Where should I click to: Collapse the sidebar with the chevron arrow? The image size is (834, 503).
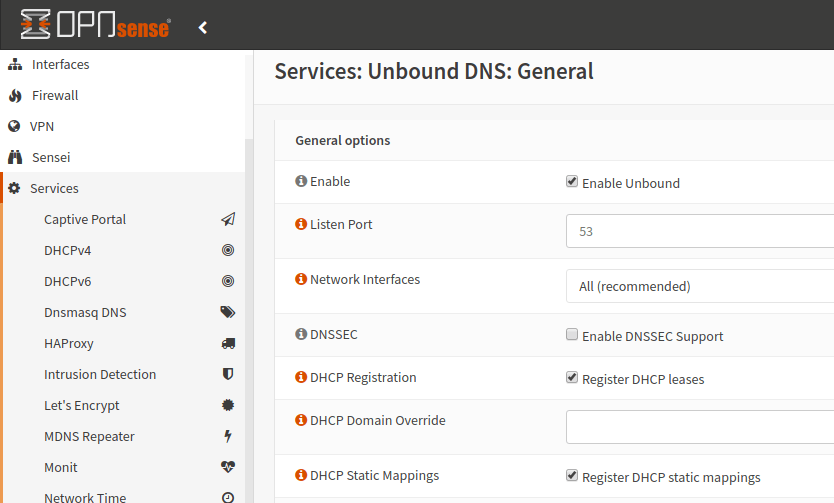tap(203, 28)
